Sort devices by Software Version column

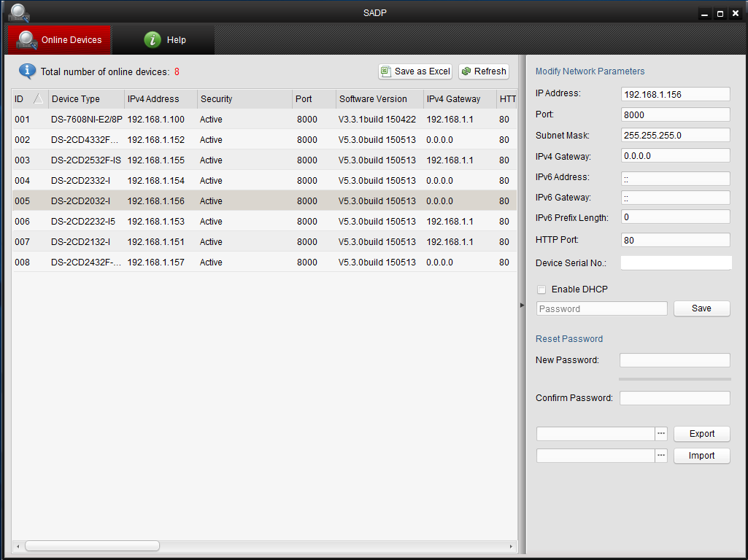coord(373,99)
